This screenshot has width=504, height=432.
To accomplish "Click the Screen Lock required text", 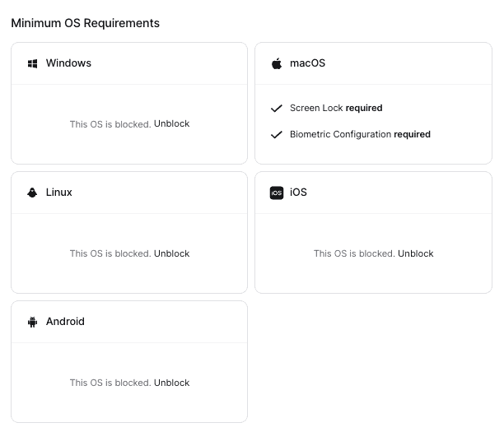I will click(x=336, y=108).
